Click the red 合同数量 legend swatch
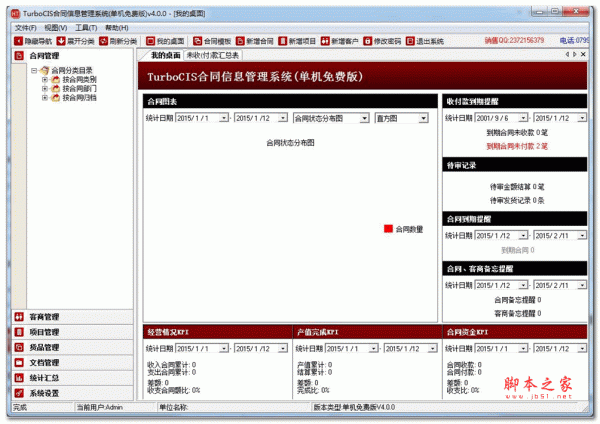This screenshot has width=600, height=424. click(x=388, y=229)
